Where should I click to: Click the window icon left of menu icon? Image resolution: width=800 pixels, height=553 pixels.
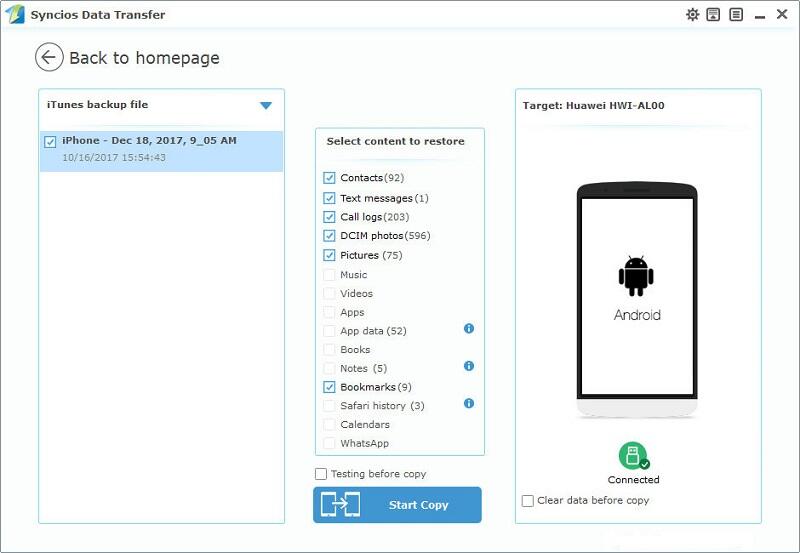point(714,15)
